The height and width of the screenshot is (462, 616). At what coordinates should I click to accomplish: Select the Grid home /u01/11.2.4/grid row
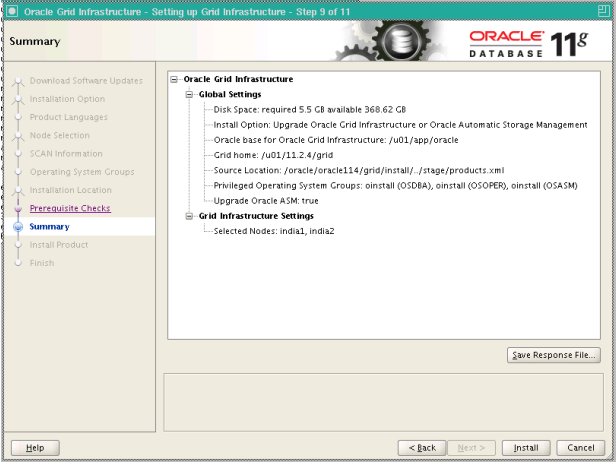273,155
